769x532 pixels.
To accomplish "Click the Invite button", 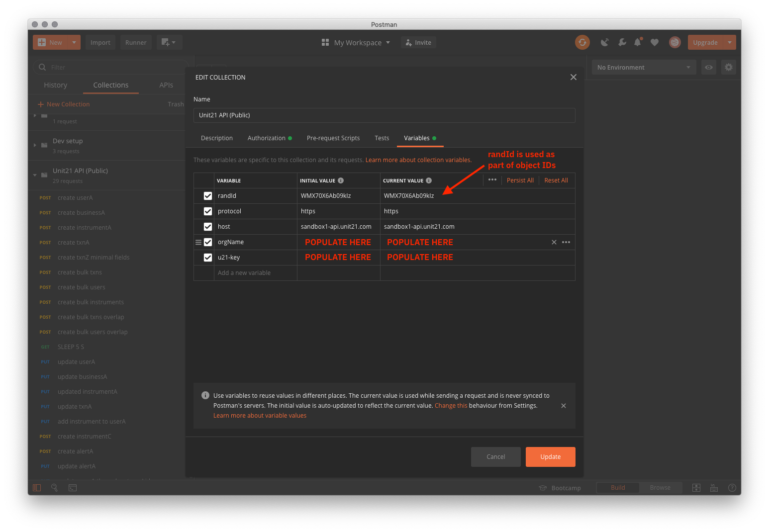I will (418, 42).
